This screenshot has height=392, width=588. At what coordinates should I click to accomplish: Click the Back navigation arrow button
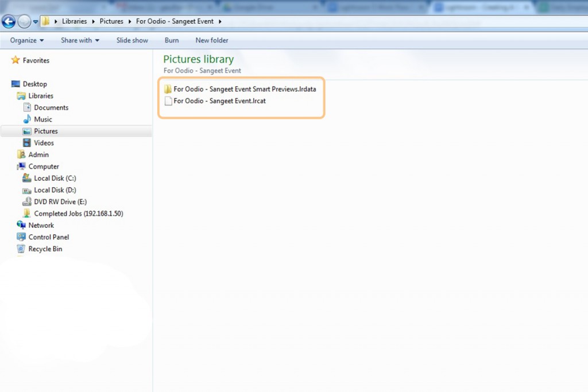click(9, 21)
